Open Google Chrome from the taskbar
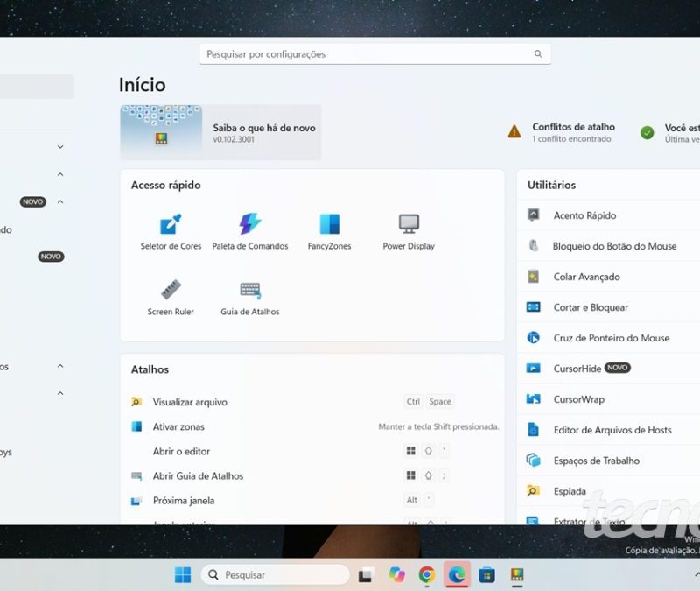Image resolution: width=700 pixels, height=591 pixels. pyautogui.click(x=427, y=574)
